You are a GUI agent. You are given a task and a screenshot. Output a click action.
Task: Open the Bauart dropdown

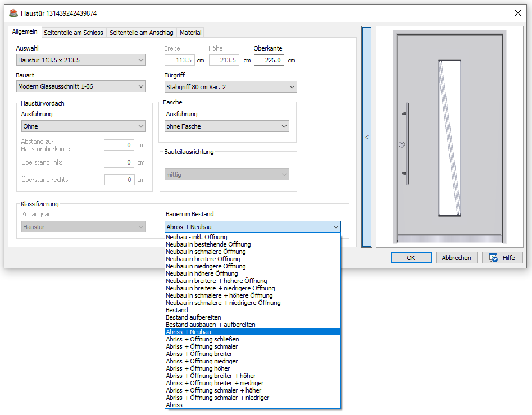[81, 86]
